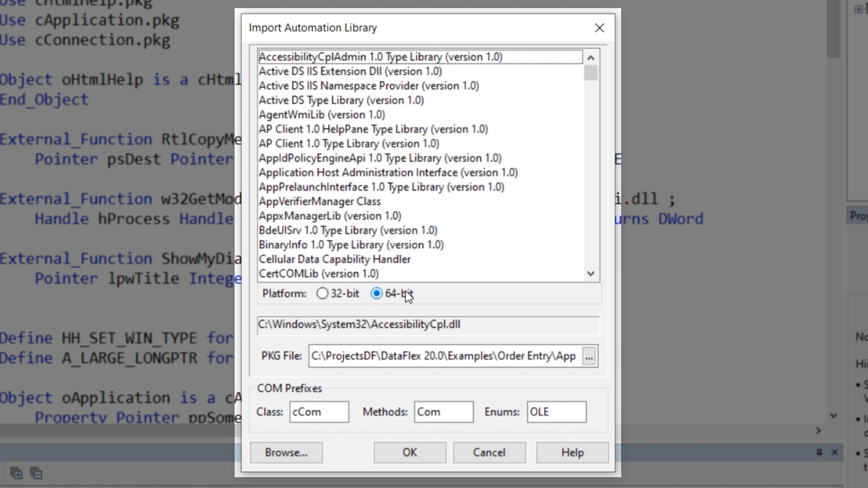Click collapse-all icon in bottom panel

[36, 473]
